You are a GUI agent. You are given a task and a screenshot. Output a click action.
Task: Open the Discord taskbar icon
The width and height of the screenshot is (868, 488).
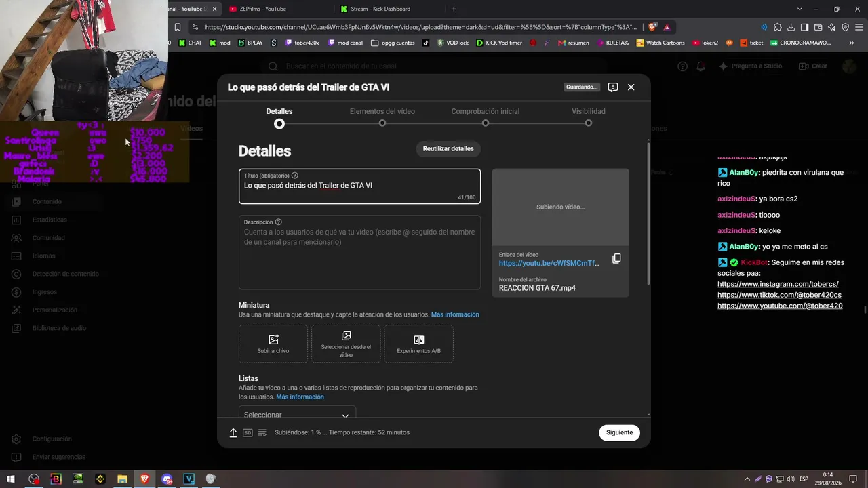[167, 479]
